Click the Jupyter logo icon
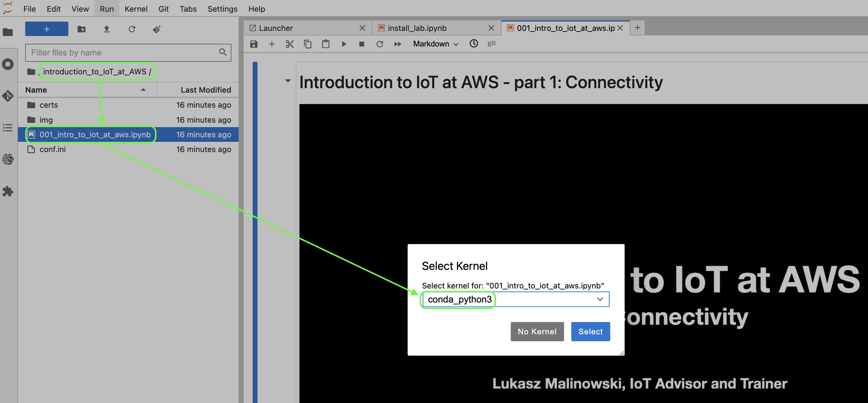The height and width of the screenshot is (403, 868). tap(7, 8)
